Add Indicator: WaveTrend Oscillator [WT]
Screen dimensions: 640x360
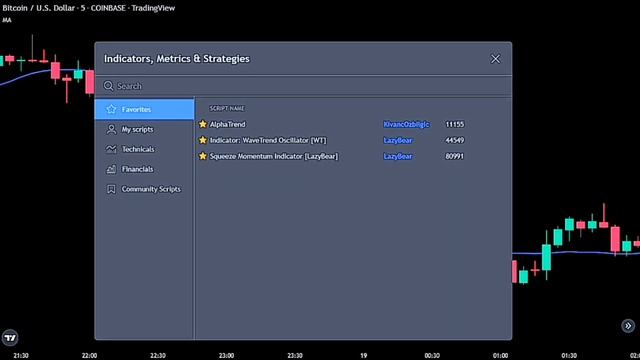[268, 140]
